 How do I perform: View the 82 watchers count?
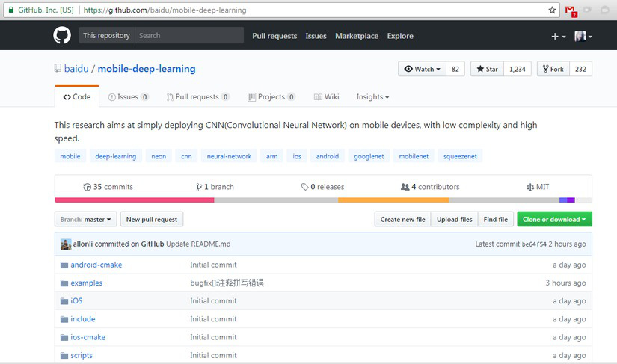tap(455, 69)
